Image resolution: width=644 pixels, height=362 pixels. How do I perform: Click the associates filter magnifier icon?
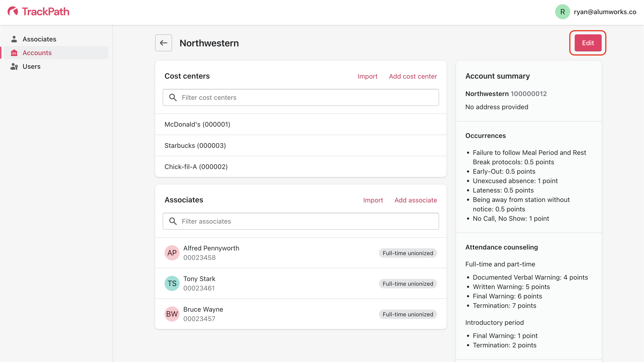coord(173,221)
